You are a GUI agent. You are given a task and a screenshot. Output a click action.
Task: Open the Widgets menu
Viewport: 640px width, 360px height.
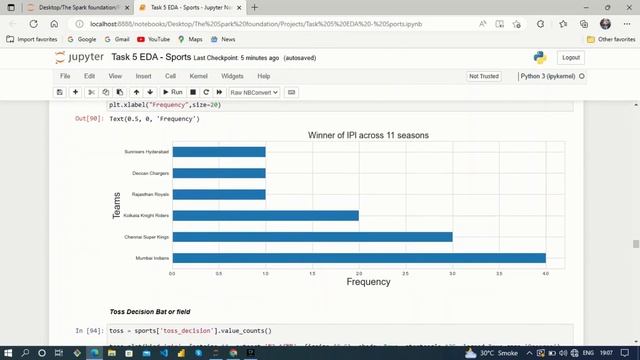point(232,76)
